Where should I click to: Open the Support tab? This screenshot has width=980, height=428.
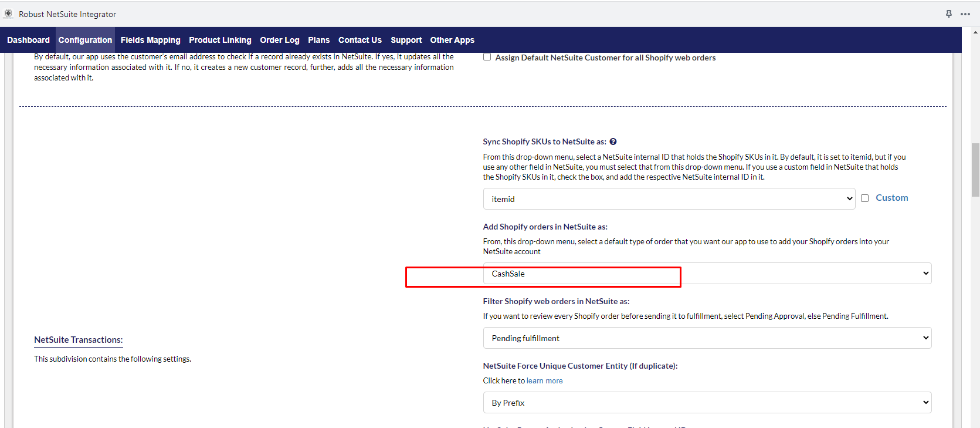(406, 40)
